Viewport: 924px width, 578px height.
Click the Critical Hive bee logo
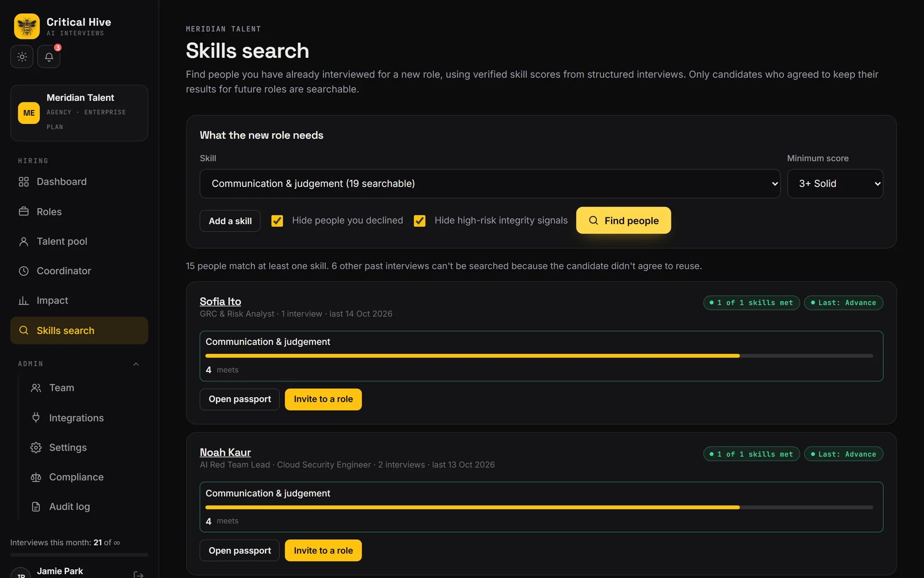(27, 26)
